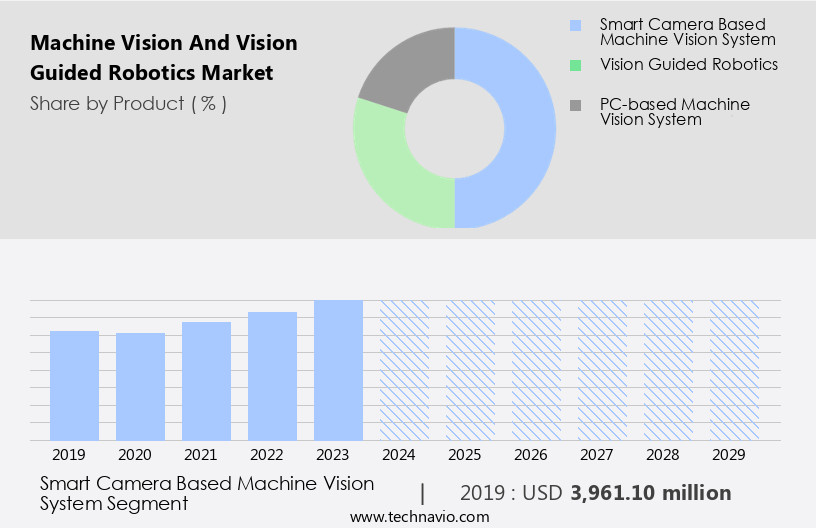Click the Share by Product (%) subtitle
The width and height of the screenshot is (816, 528).
(x=128, y=103)
